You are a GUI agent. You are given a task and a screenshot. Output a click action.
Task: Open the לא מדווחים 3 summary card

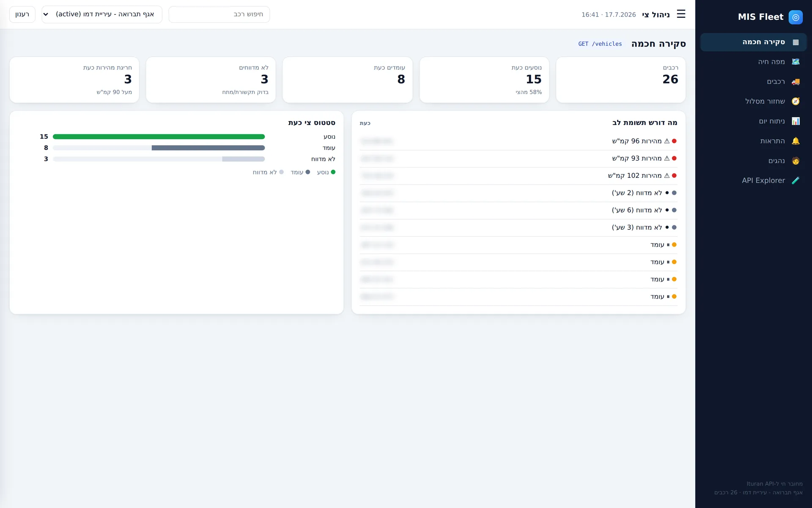point(211,80)
